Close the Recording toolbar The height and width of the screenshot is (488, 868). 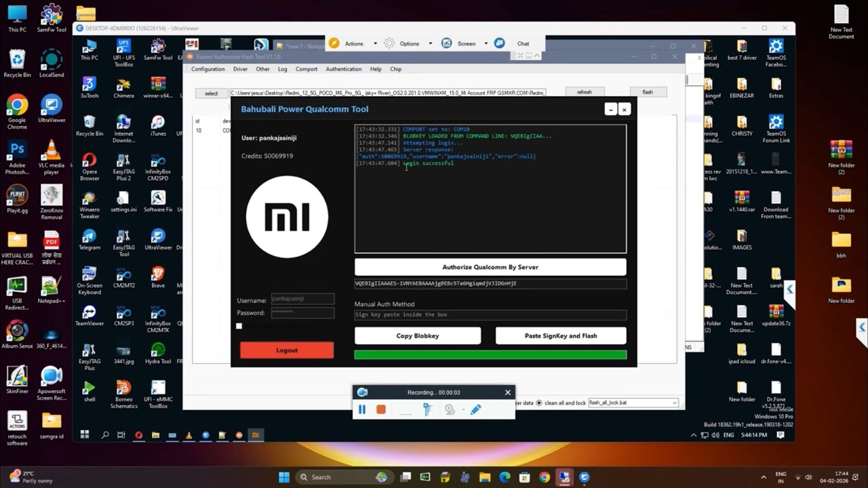coord(507,392)
